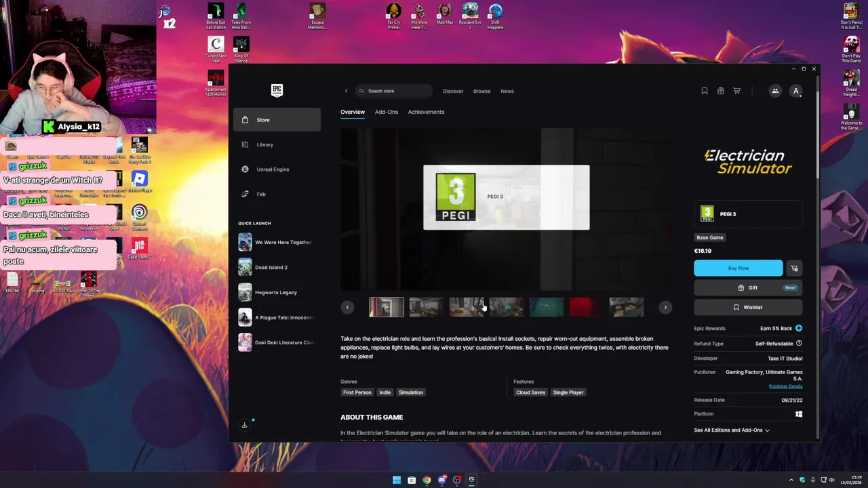Click the Cloud Saves feature tag
Viewport: 868px width, 488px height.
530,392
